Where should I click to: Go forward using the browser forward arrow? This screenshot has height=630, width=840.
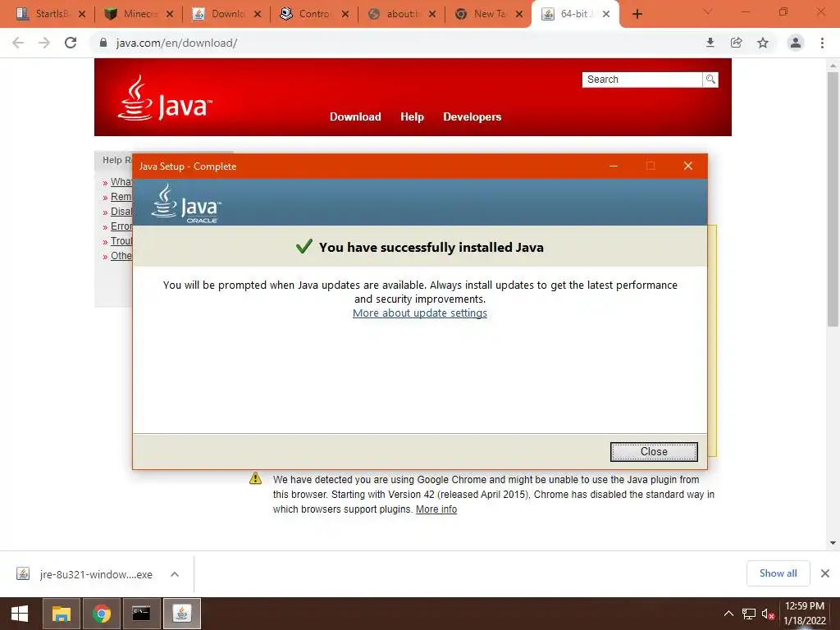(44, 43)
